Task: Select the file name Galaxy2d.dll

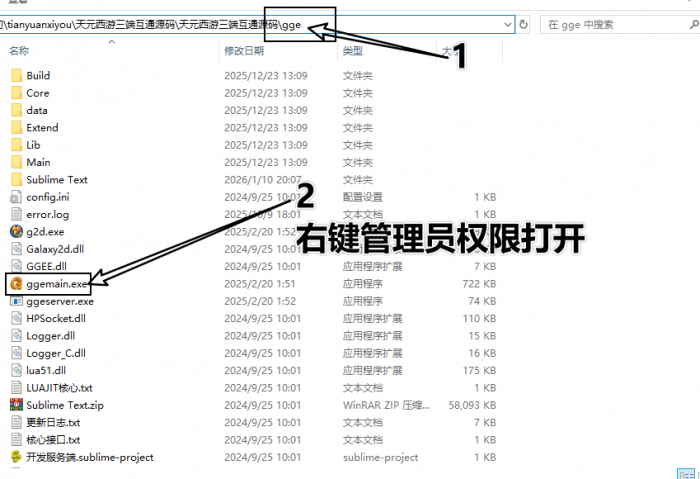Action: (x=55, y=249)
